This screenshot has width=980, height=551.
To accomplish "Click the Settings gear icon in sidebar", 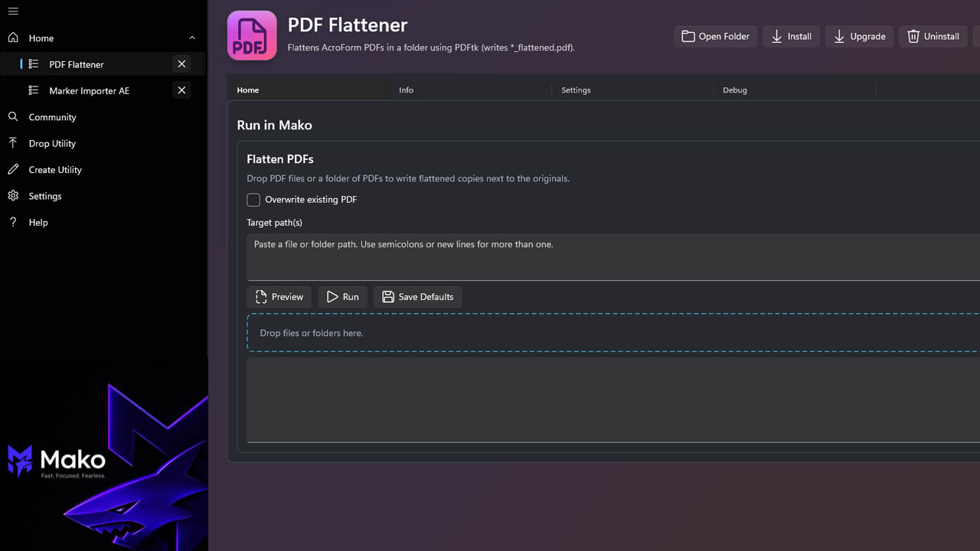I will click(13, 196).
